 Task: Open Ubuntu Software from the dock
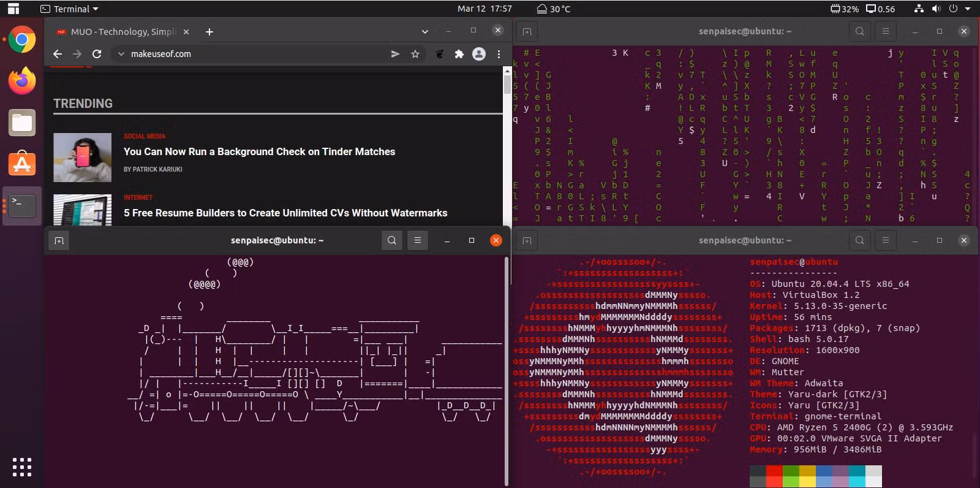pos(22,164)
